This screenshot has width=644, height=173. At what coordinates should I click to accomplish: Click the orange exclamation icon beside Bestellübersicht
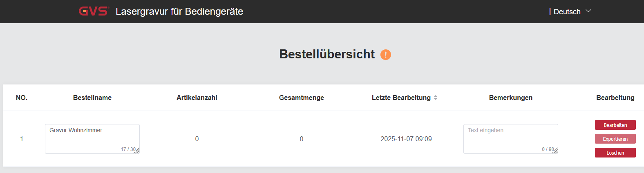tap(386, 55)
